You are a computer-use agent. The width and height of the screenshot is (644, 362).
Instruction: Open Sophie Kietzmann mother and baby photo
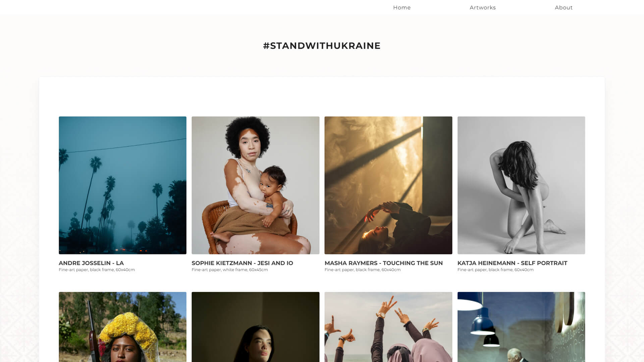click(x=255, y=185)
